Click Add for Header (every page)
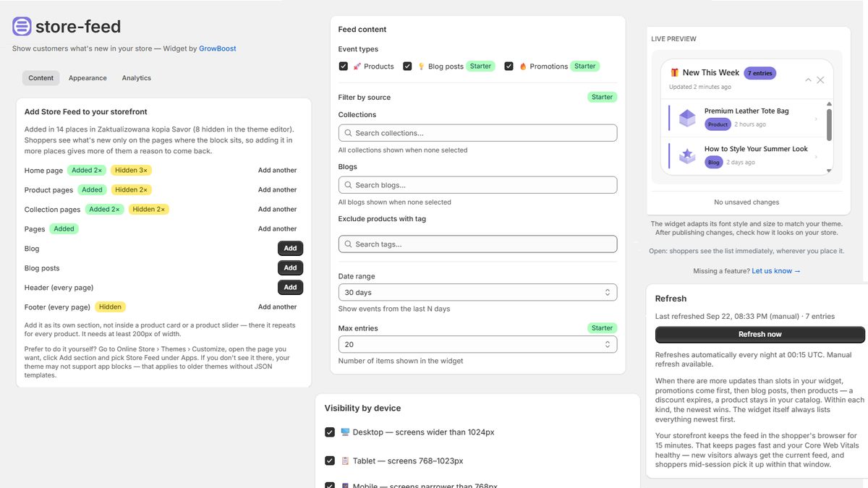Screen dimensions: 868x488 click(x=290, y=287)
